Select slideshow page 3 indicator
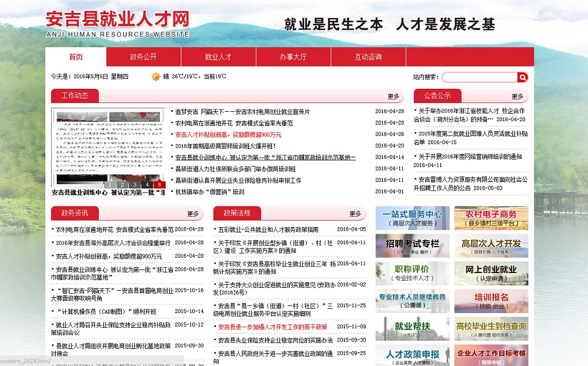Viewport: 588px width, 366px height. point(135,184)
